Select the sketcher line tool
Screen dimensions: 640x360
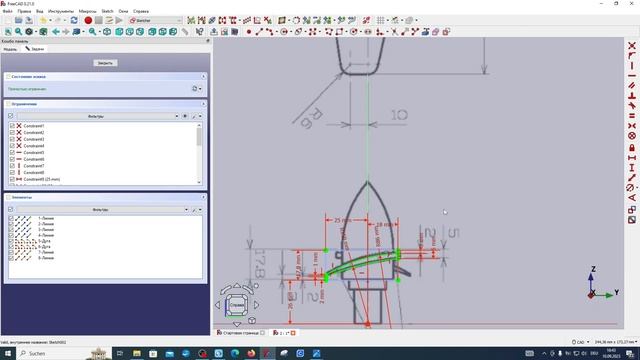tap(259, 31)
